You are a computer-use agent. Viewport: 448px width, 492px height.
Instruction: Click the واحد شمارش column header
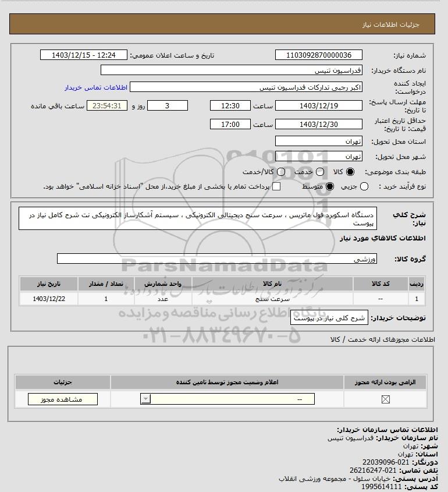tap(163, 284)
